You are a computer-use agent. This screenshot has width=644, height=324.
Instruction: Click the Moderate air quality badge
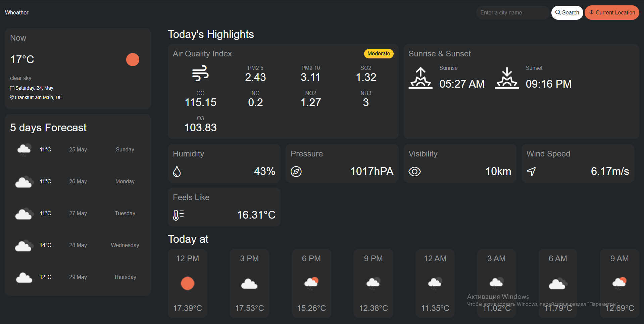[379, 53]
